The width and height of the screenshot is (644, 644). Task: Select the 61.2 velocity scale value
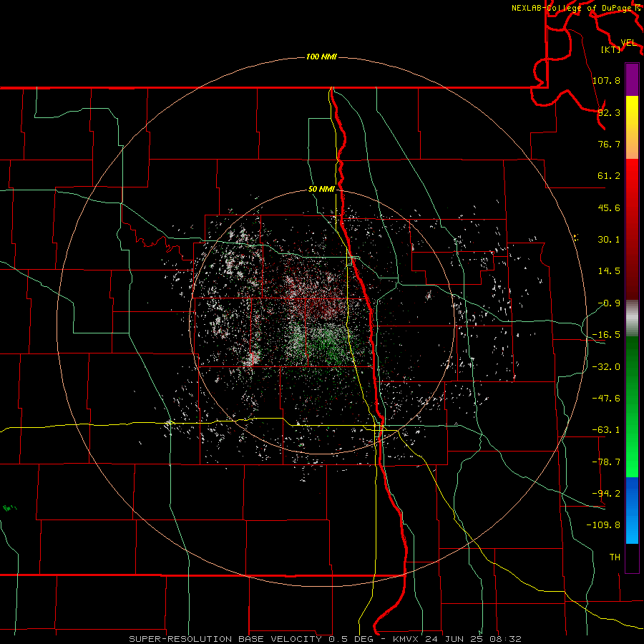tap(609, 176)
